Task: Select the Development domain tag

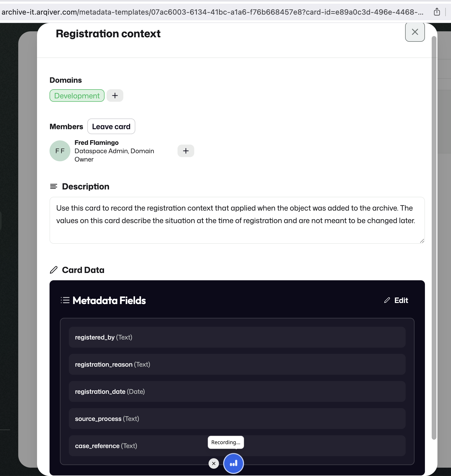Action: coord(77,96)
